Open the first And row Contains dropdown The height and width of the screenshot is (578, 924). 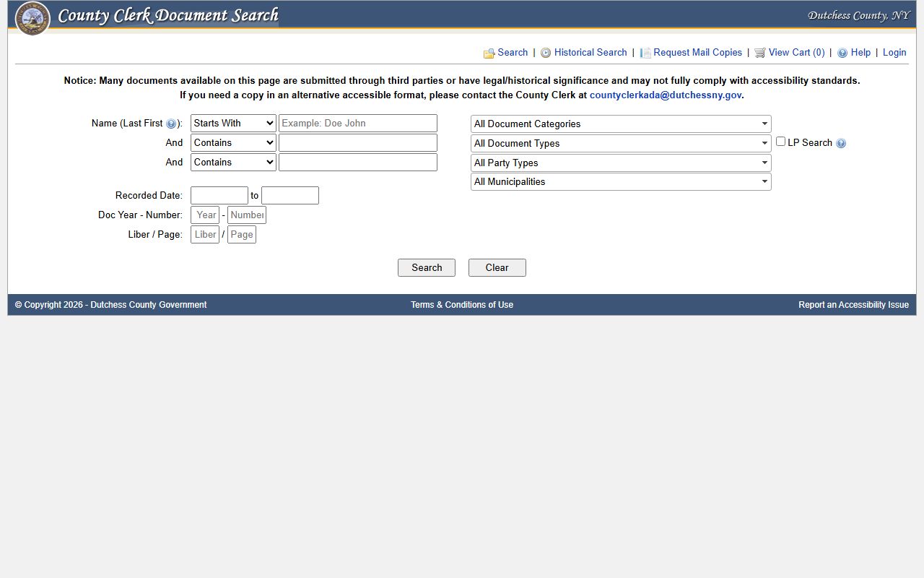pyautogui.click(x=233, y=143)
